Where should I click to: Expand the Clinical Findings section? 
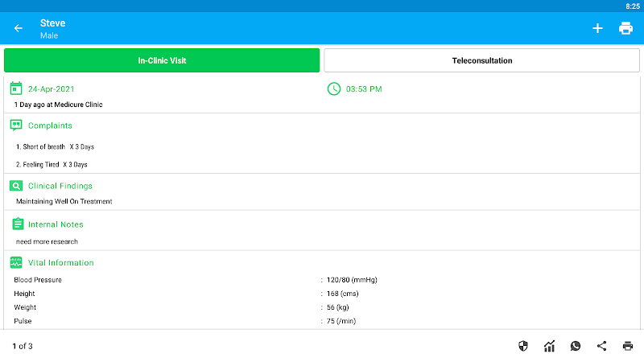pos(60,186)
